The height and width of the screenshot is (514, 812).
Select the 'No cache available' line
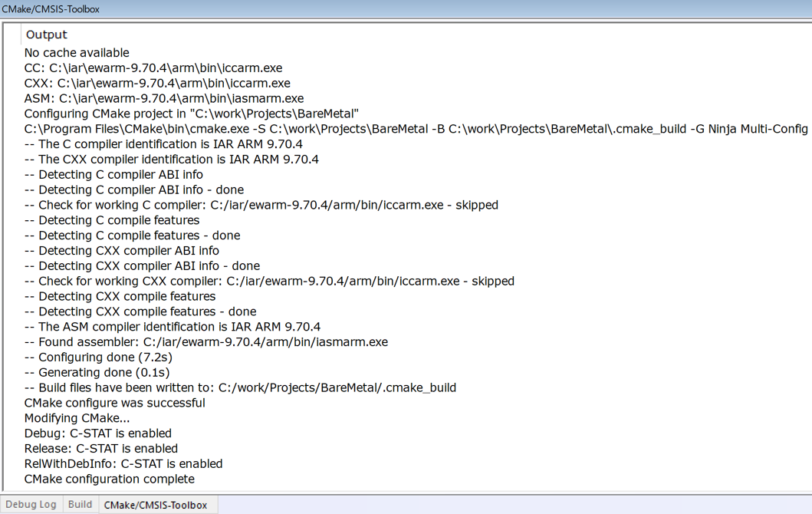pyautogui.click(x=77, y=53)
